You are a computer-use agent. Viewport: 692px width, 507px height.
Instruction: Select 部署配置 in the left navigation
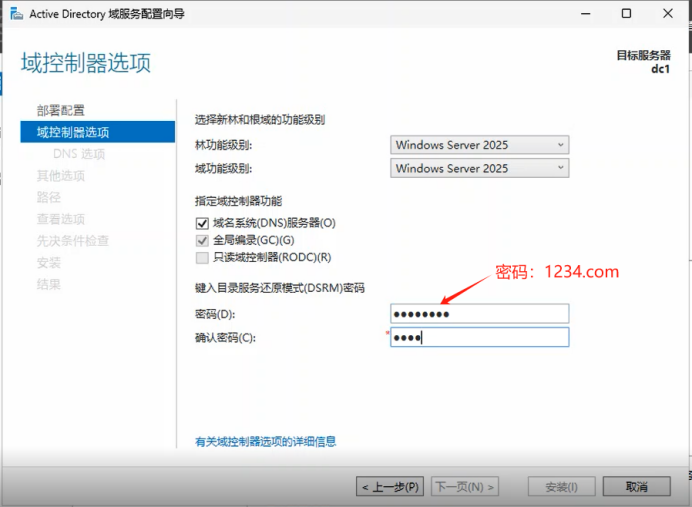coord(61,110)
